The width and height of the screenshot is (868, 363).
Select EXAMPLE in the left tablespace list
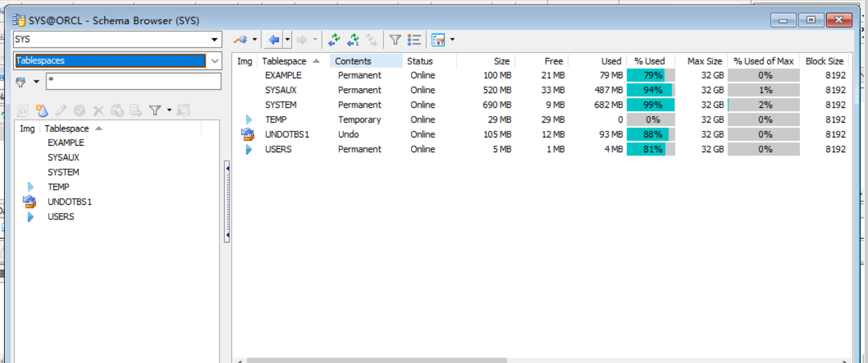point(66,143)
